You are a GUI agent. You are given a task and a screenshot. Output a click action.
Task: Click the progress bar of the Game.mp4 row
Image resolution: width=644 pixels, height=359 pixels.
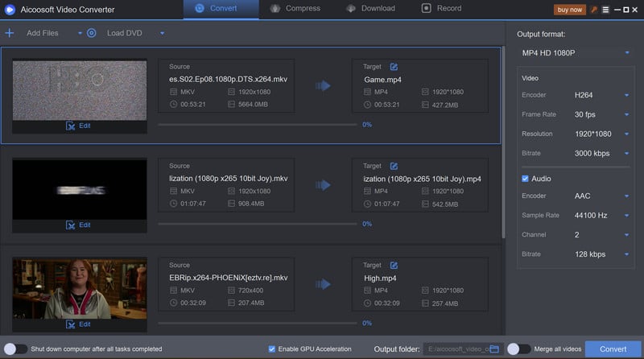[x=258, y=125]
